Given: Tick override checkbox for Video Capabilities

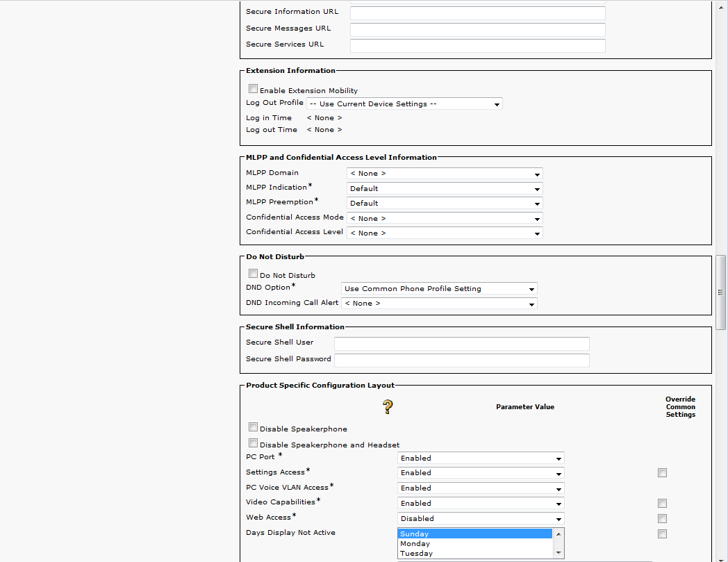Looking at the screenshot, I should tap(662, 504).
